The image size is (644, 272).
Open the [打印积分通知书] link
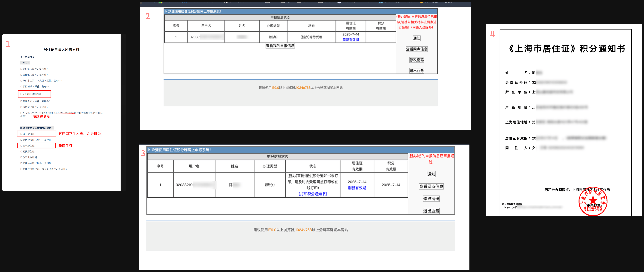[x=312, y=194]
